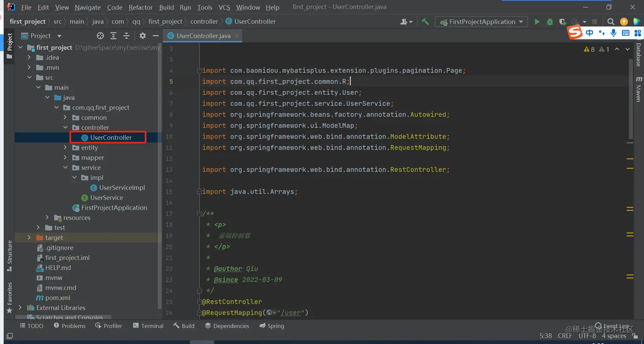
Task: Click the Sogou input method logo
Action: (575, 33)
